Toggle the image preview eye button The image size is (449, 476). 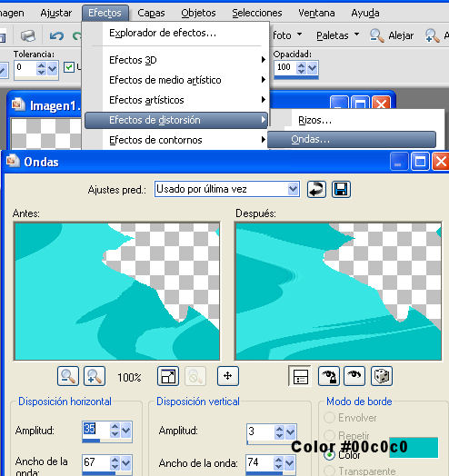(354, 376)
